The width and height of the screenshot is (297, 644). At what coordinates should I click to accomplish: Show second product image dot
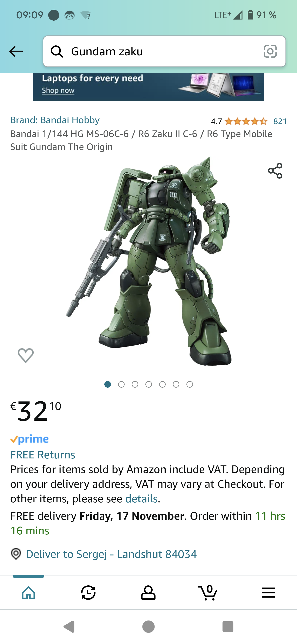(121, 384)
